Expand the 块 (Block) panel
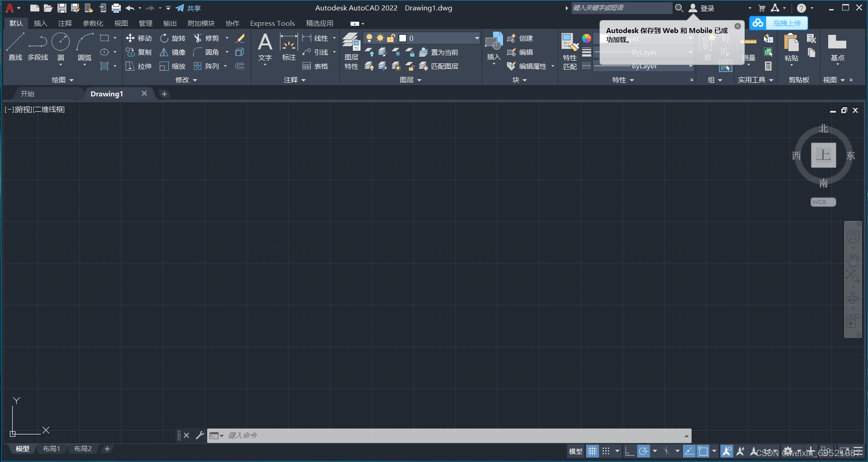This screenshot has height=462, width=868. point(520,80)
